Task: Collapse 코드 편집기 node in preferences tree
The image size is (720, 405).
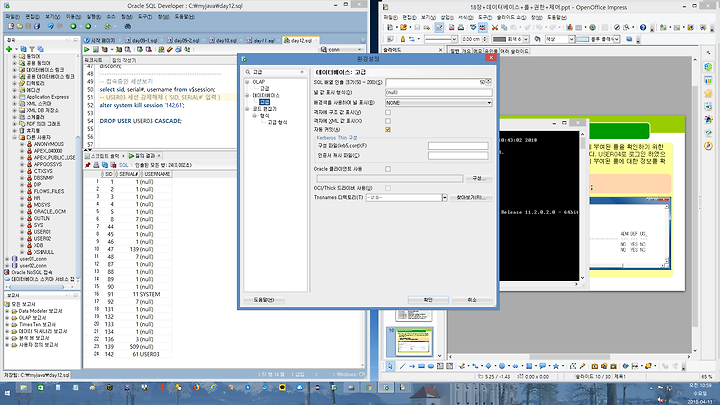Action: (247, 109)
